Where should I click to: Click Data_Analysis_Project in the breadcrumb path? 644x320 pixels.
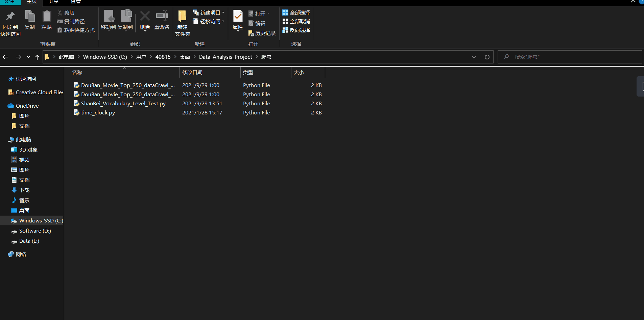pyautogui.click(x=225, y=57)
